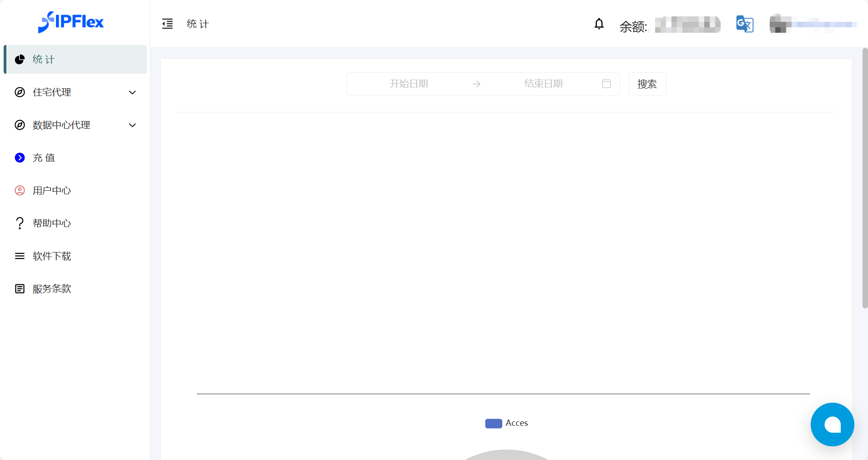Click the pie chart icon beside 统计
The image size is (868, 460).
(20, 60)
